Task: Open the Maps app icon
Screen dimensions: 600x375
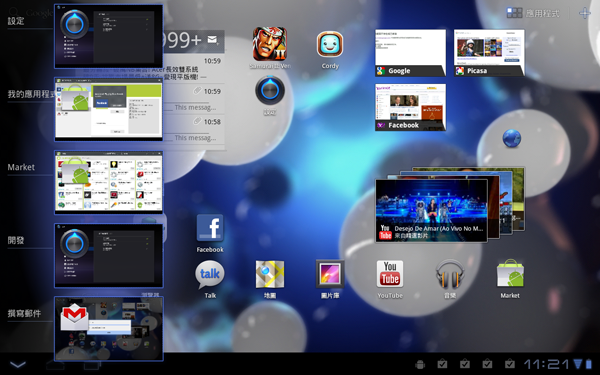Action: [270, 274]
